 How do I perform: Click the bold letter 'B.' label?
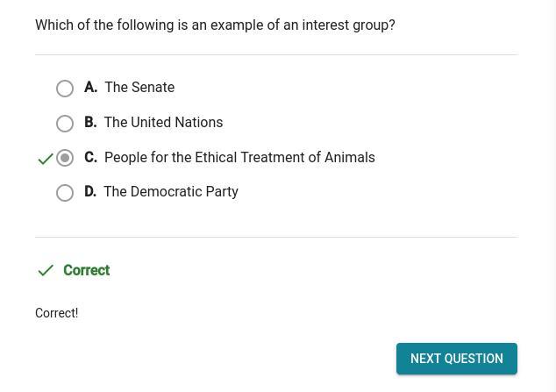coord(90,123)
